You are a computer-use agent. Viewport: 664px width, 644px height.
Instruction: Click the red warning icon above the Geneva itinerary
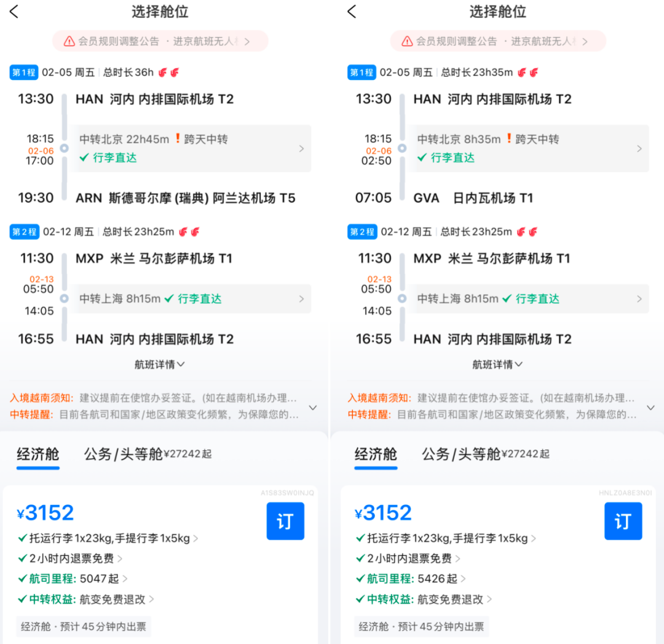tap(407, 42)
